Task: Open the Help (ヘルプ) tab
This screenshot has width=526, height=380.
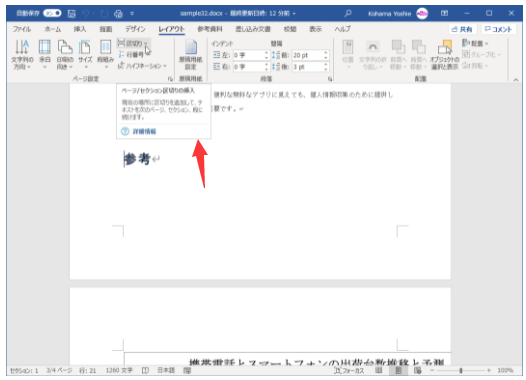Action: 343,29
